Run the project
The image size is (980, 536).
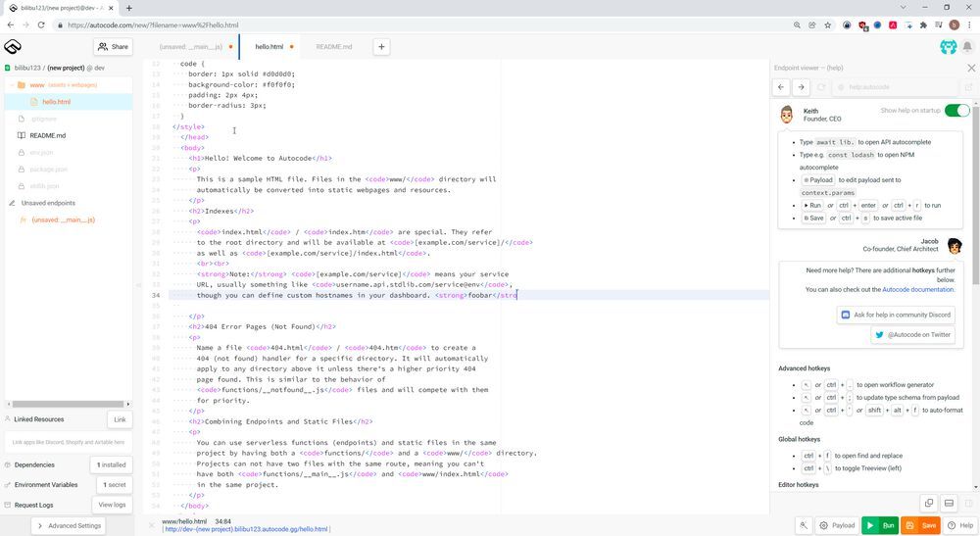coord(880,525)
